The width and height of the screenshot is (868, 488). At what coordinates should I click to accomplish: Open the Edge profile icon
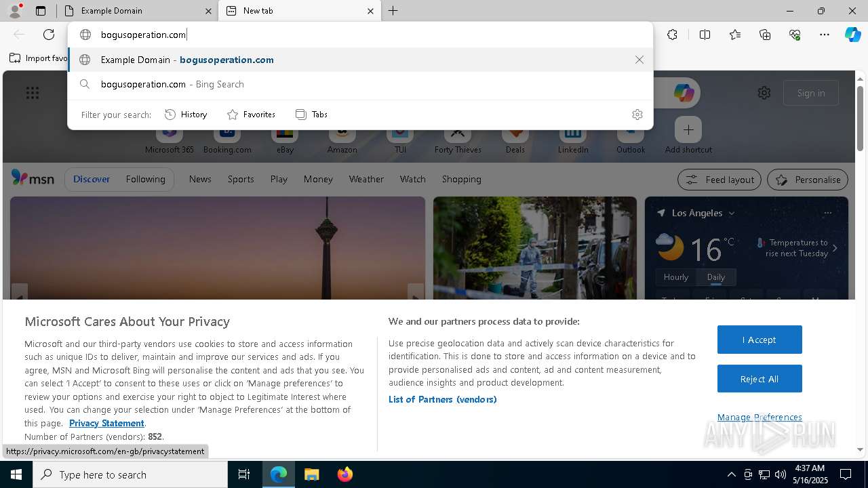15,10
